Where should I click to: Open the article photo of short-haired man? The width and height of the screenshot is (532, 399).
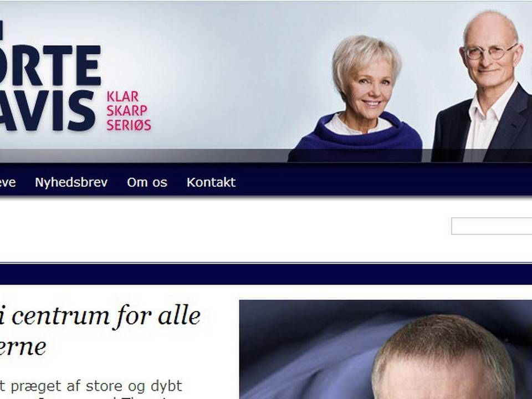(x=386, y=350)
